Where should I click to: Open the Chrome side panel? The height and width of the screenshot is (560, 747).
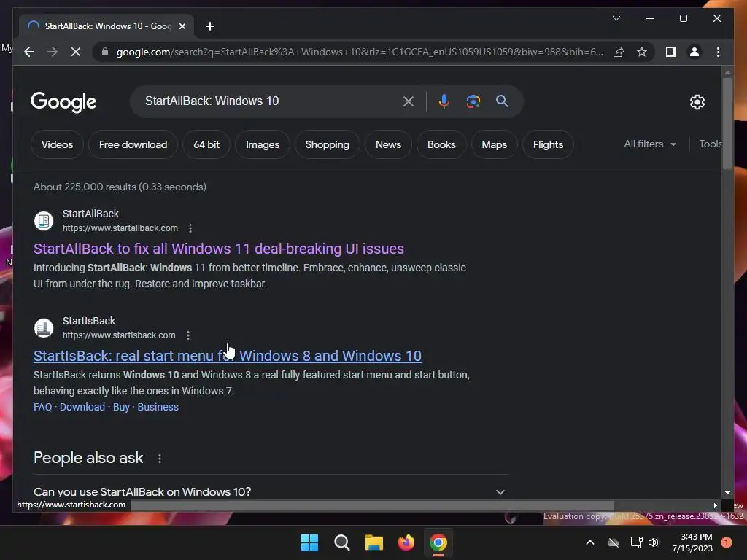(671, 52)
